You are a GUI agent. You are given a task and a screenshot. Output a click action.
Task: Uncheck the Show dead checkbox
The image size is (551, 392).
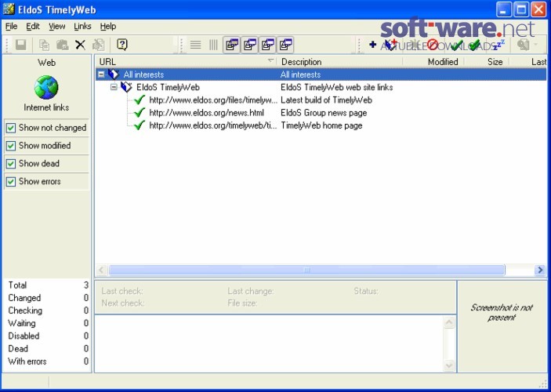[x=11, y=164]
